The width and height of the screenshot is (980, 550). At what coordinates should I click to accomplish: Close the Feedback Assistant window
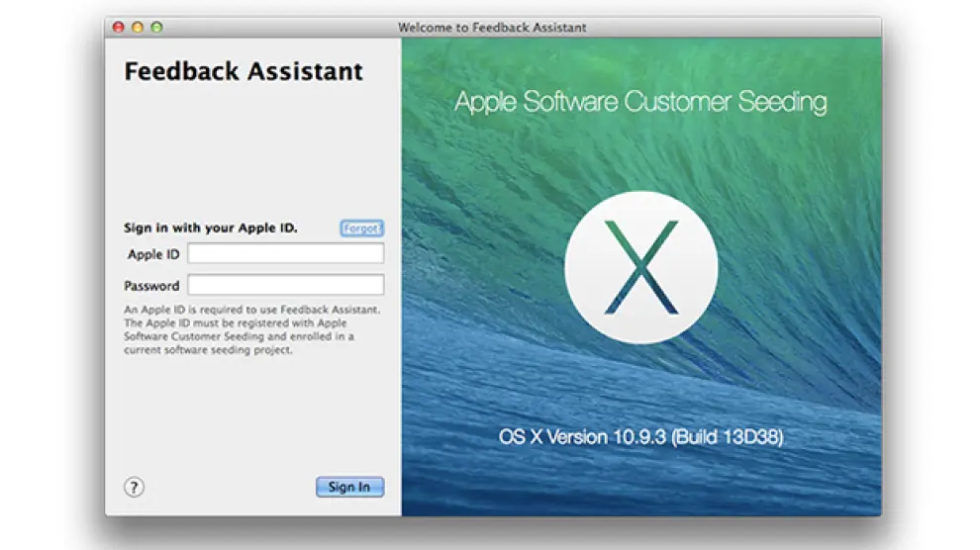119,28
